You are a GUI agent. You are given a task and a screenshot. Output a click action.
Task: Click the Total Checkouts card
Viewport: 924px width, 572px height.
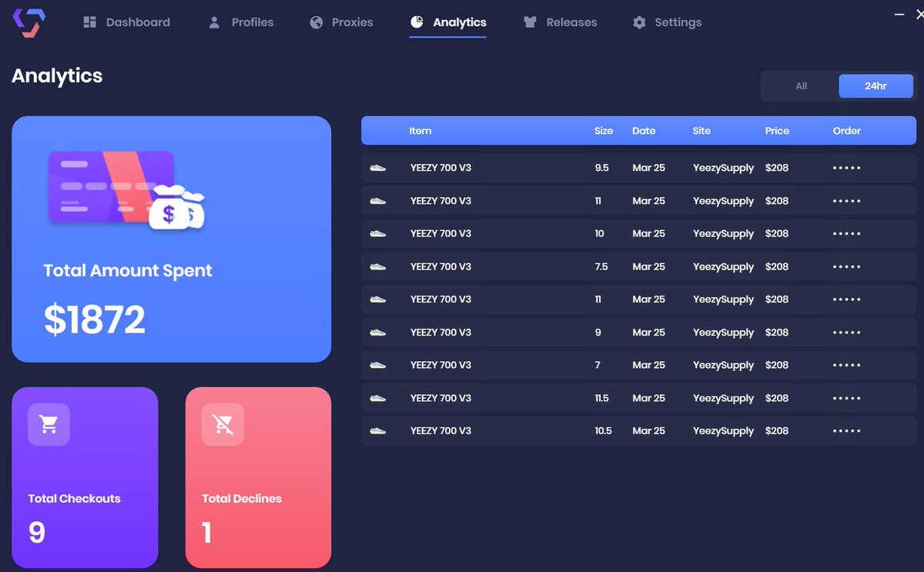(85, 477)
